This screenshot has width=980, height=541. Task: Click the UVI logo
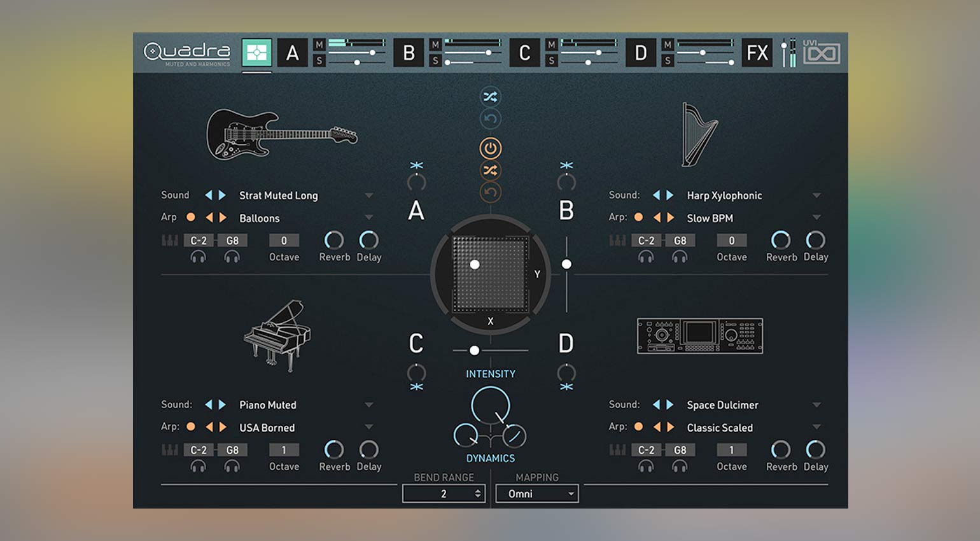[x=821, y=53]
